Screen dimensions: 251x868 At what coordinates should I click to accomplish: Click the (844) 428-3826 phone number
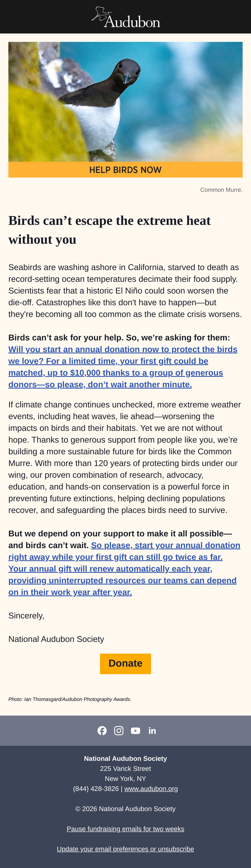point(96,789)
